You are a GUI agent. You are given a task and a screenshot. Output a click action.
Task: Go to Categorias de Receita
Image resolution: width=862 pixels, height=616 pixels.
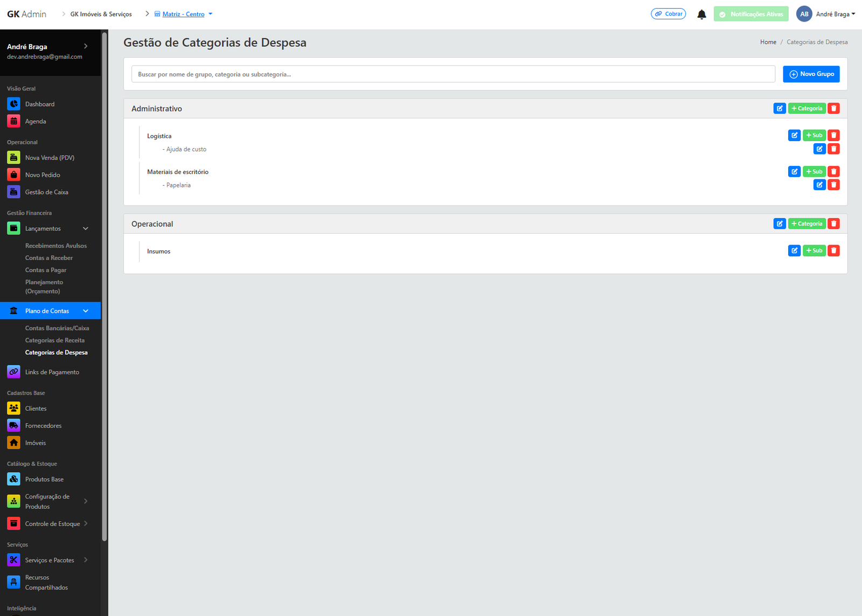(x=55, y=340)
